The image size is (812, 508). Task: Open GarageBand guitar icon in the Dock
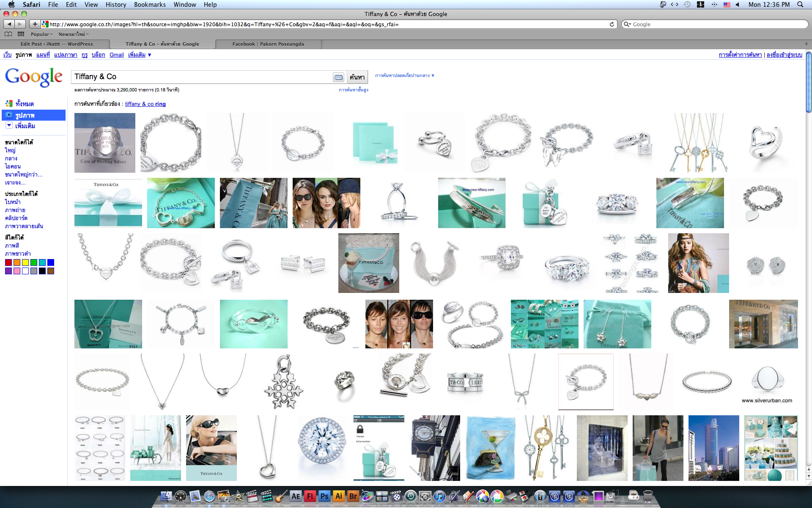pos(281,496)
